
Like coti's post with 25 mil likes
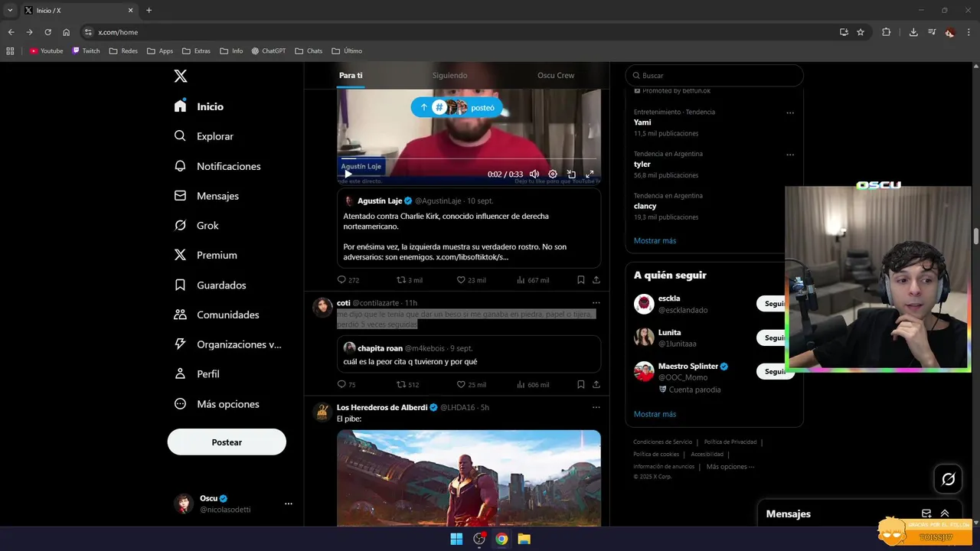click(471, 384)
